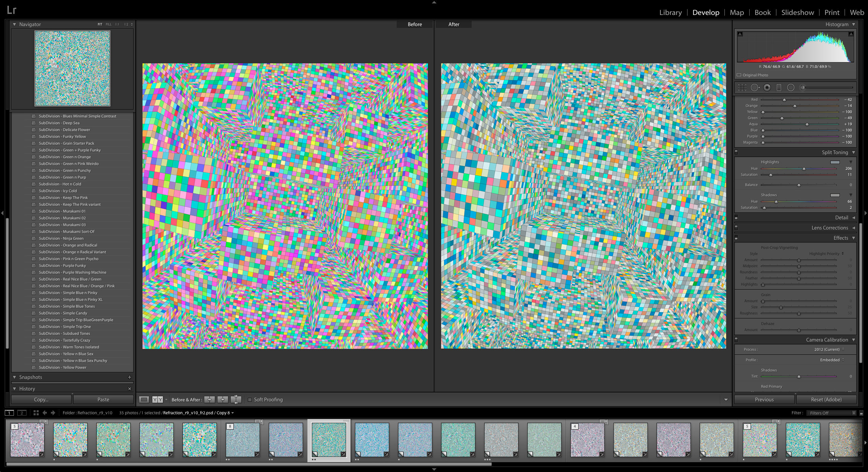
Task: Select the Spot Removal tool
Action: click(x=755, y=88)
